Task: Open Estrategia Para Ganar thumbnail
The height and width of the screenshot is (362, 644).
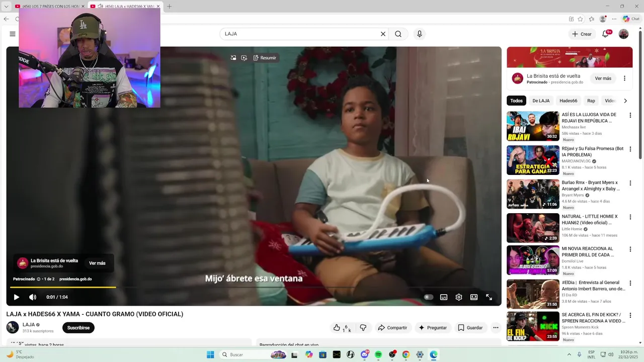Action: [x=533, y=160]
